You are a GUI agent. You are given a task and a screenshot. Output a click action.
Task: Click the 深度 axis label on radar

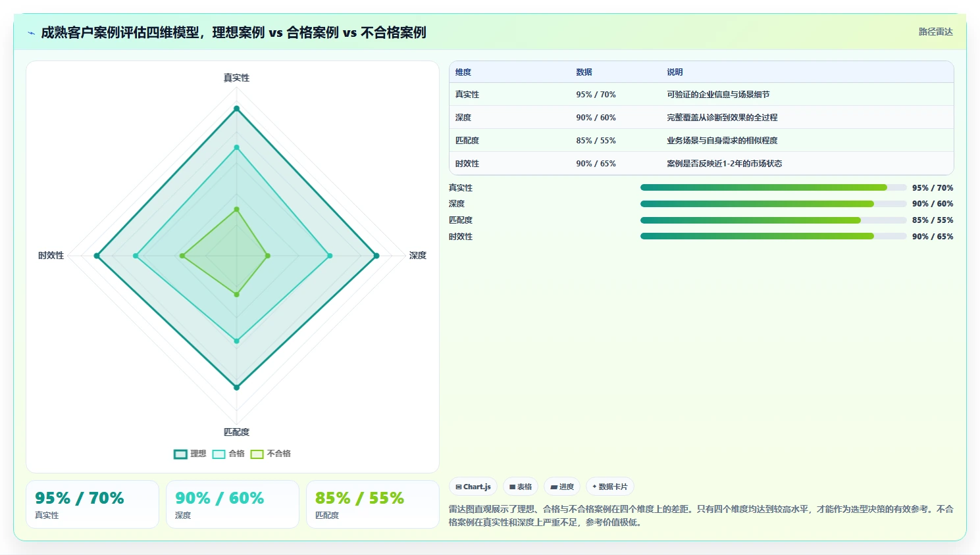pos(418,255)
